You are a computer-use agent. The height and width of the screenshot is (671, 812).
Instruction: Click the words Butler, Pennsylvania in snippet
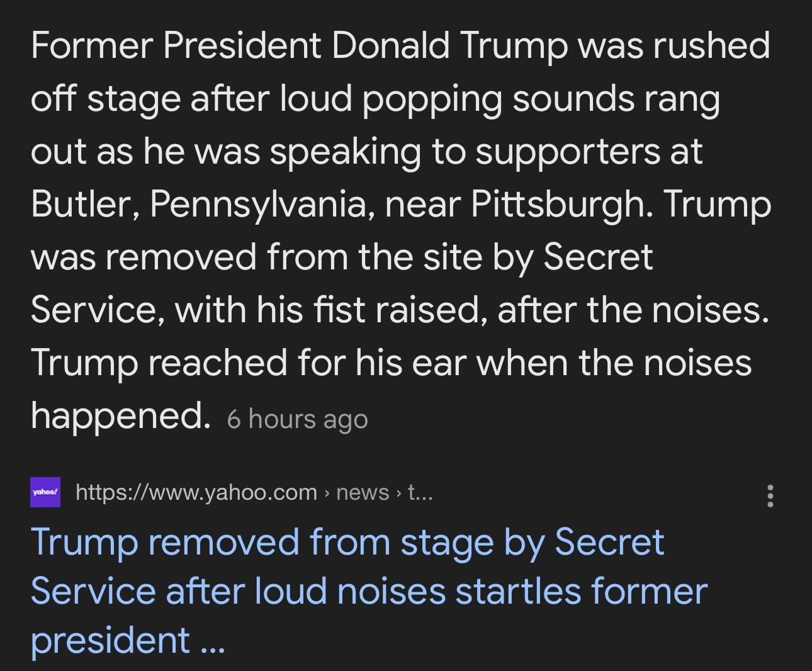click(198, 204)
